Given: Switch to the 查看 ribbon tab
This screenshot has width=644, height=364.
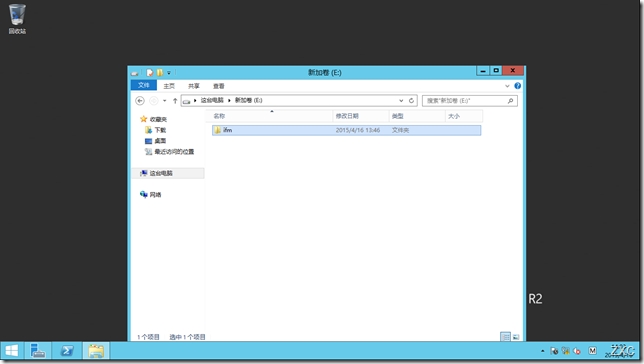Looking at the screenshot, I should pos(218,86).
